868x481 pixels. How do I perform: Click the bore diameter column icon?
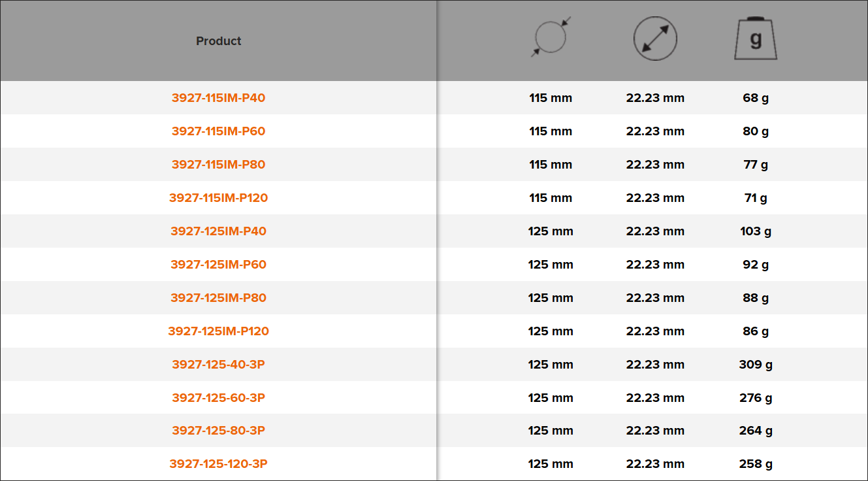[655, 39]
